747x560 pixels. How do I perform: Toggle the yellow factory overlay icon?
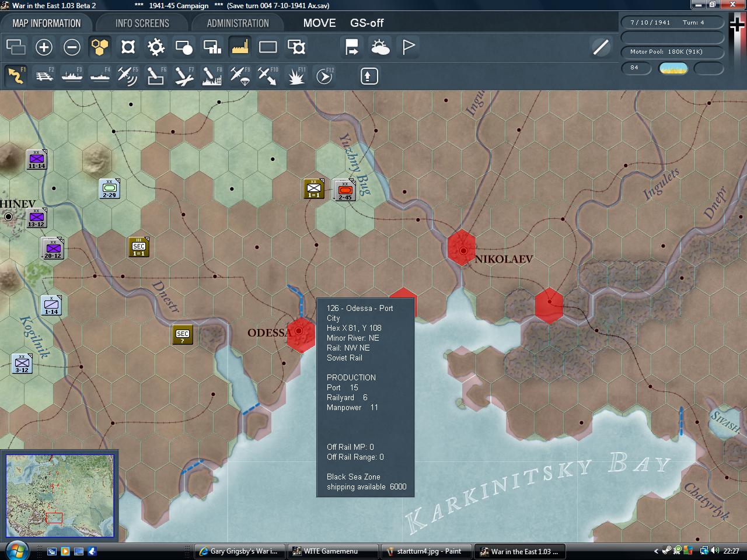coord(240,47)
